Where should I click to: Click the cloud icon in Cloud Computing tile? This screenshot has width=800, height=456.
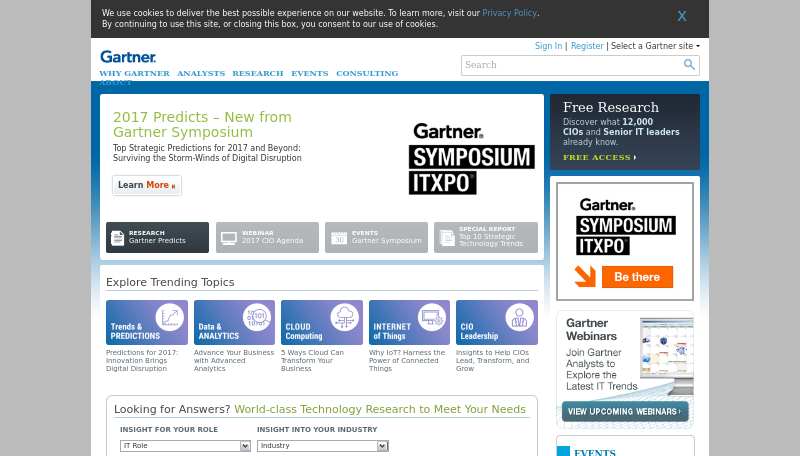click(x=344, y=317)
